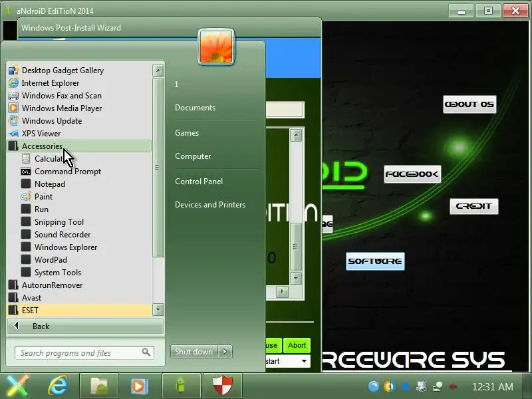Start Windows Media Player from list
Image resolution: width=532 pixels, height=399 pixels.
point(62,108)
